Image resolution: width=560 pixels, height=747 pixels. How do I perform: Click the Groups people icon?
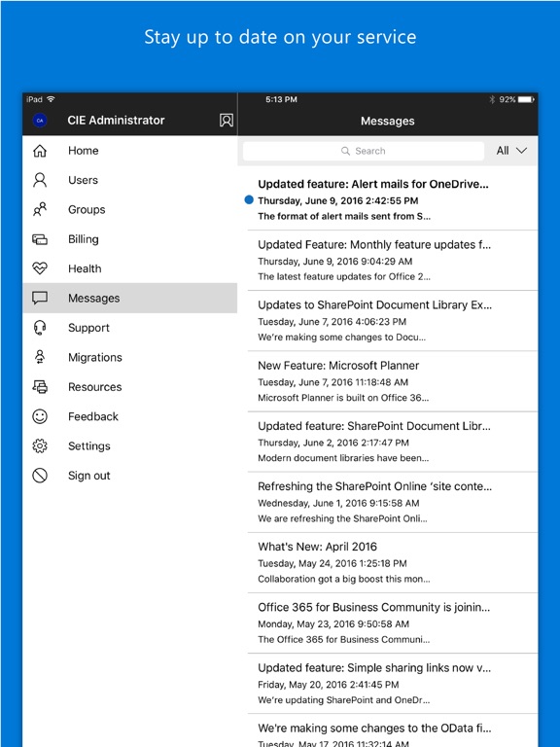(40, 210)
